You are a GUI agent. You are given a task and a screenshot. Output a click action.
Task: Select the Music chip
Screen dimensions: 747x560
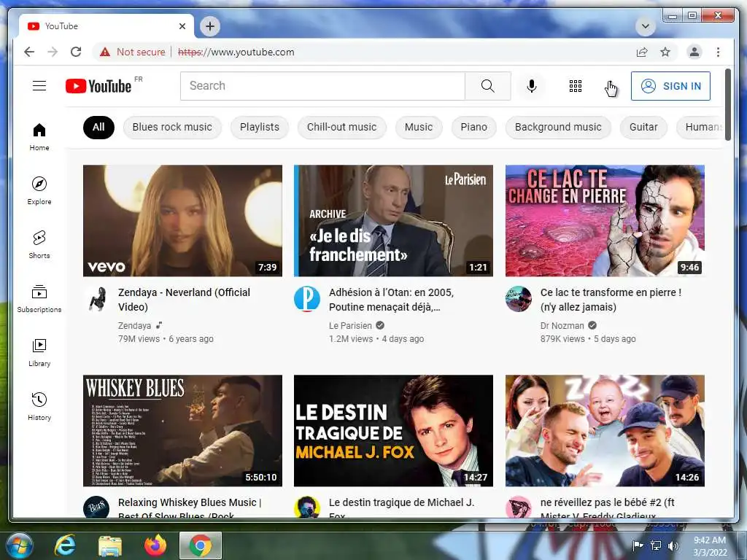pos(418,127)
